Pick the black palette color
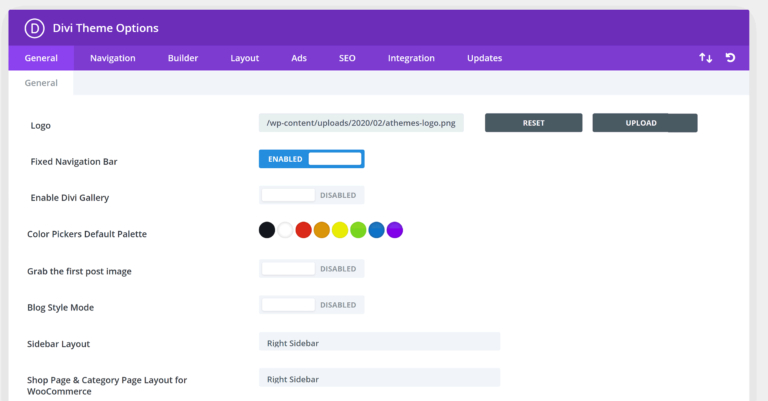The image size is (768, 401). [x=267, y=230]
